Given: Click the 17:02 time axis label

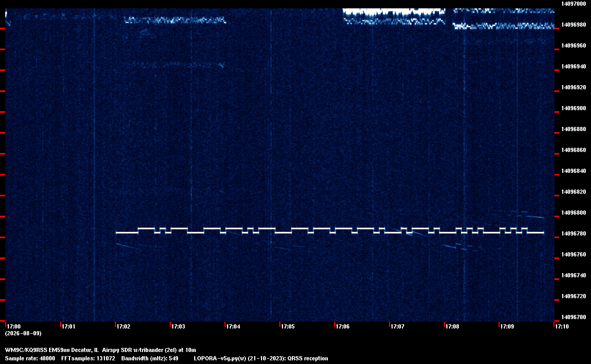Looking at the screenshot, I should pos(124,326).
